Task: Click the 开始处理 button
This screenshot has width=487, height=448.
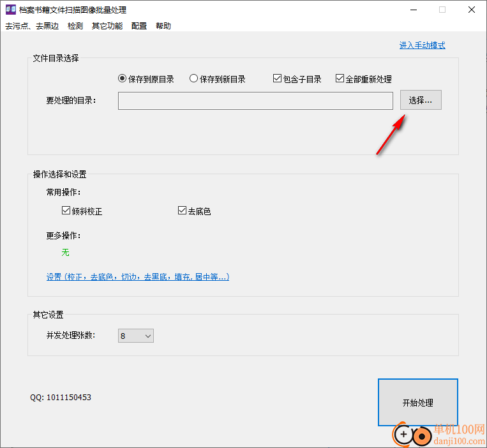Action: [x=417, y=402]
